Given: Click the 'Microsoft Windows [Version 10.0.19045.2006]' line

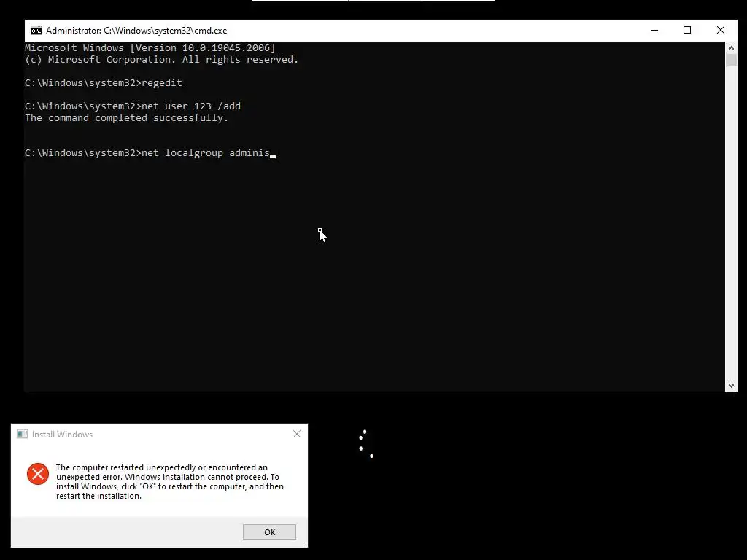Looking at the screenshot, I should coord(150,47).
